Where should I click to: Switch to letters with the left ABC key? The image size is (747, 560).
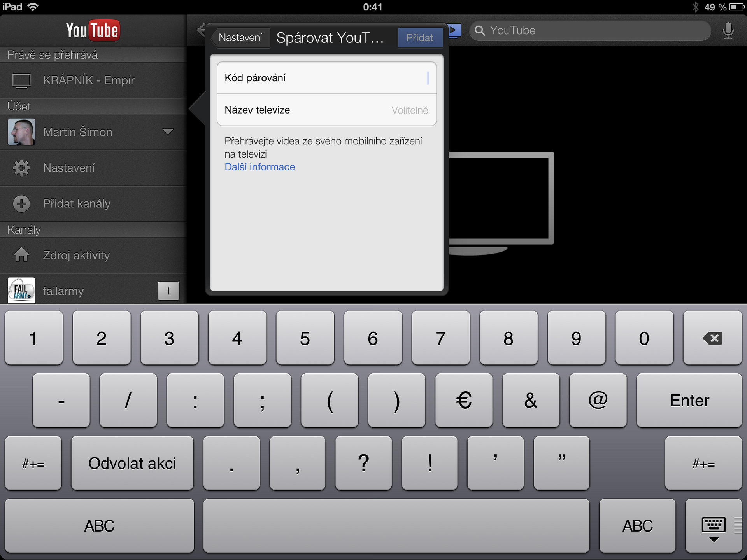(99, 526)
